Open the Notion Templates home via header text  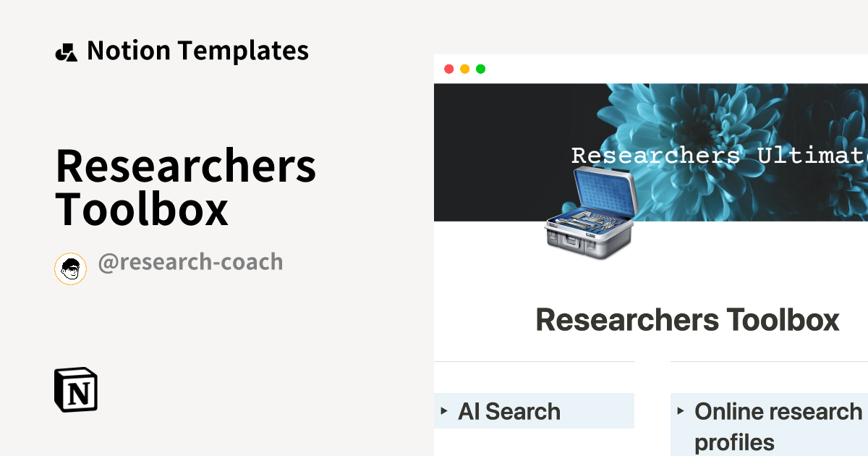[198, 51]
